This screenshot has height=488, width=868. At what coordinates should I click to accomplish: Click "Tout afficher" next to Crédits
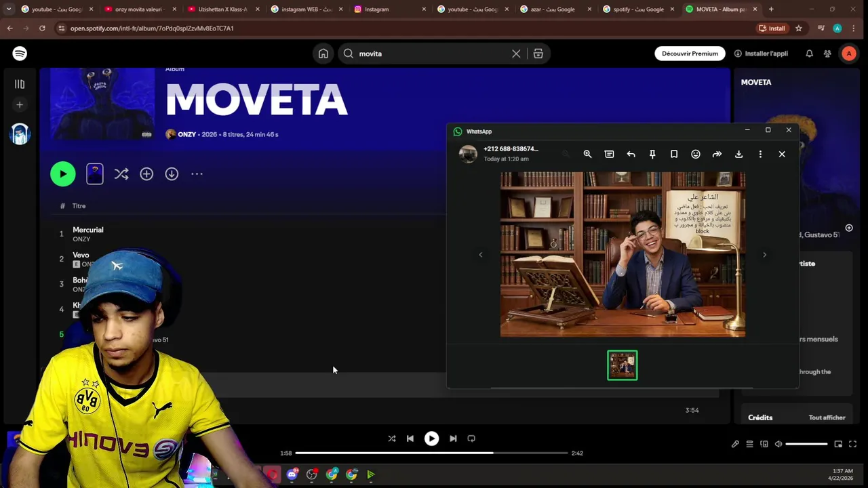[x=827, y=418]
